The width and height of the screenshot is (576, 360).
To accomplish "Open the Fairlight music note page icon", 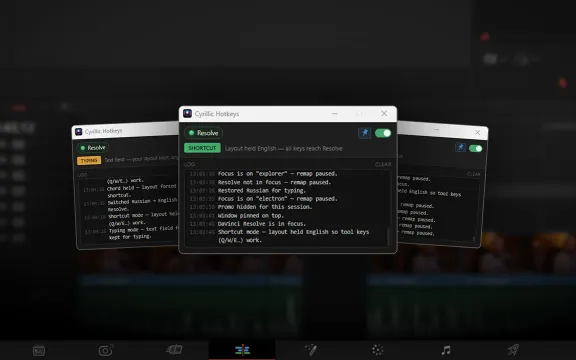I will pyautogui.click(x=446, y=350).
